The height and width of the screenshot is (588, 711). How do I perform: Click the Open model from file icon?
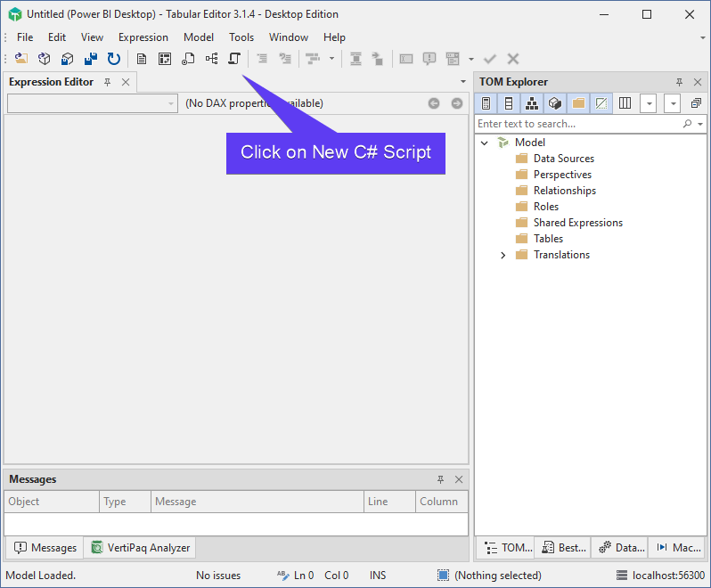[20, 59]
